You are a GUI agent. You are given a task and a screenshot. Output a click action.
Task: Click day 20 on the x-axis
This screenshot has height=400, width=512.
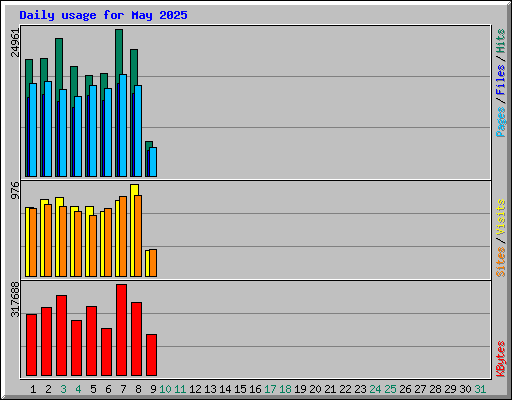coord(315,389)
